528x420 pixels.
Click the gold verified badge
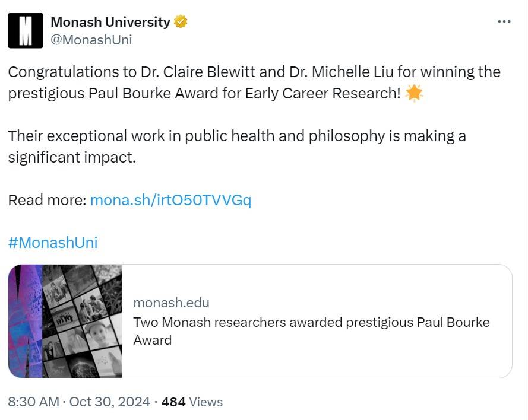[181, 23]
